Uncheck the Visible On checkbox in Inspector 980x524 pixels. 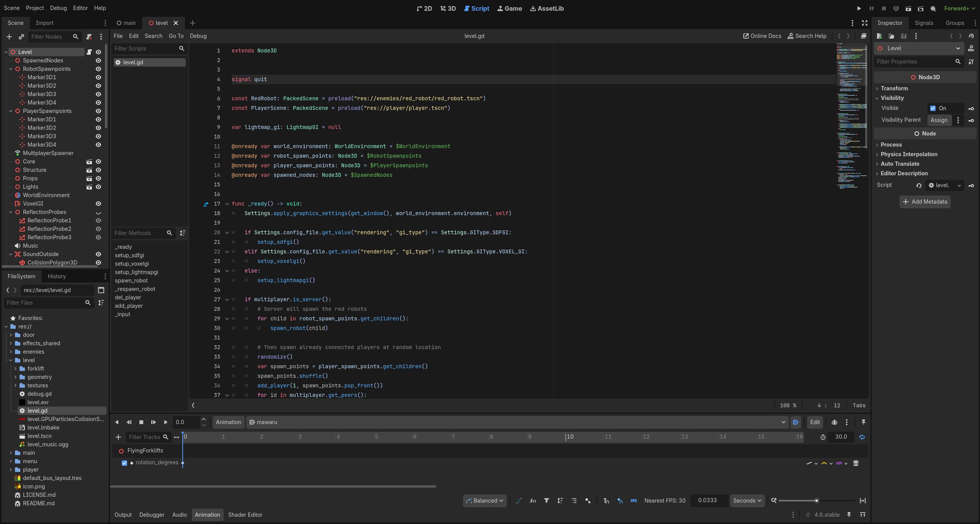point(933,108)
